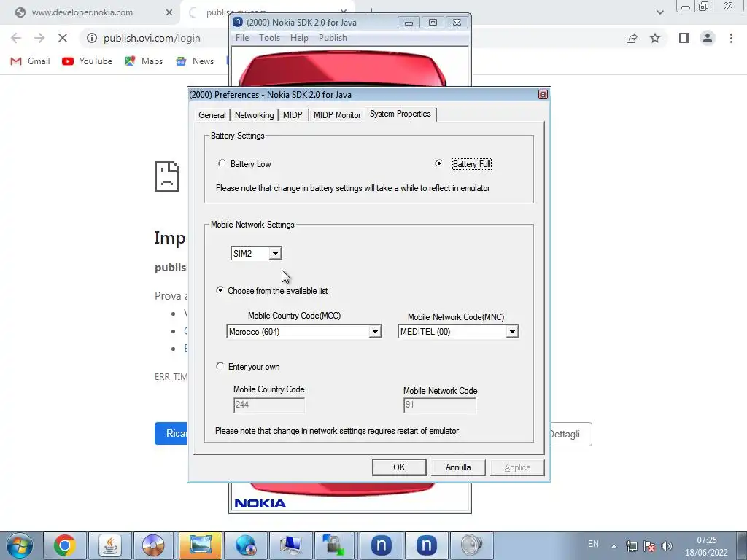Open the Java app on the taskbar

click(110, 545)
